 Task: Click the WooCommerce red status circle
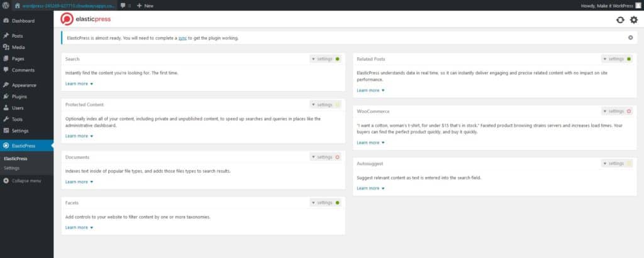pyautogui.click(x=629, y=111)
